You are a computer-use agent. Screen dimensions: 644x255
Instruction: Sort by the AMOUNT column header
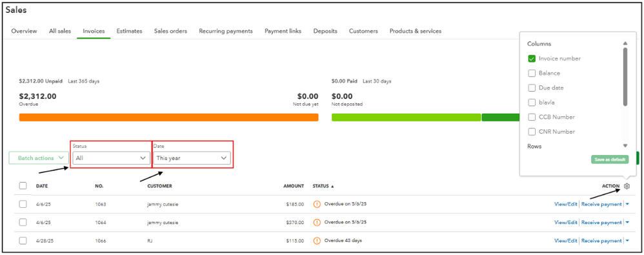[294, 186]
